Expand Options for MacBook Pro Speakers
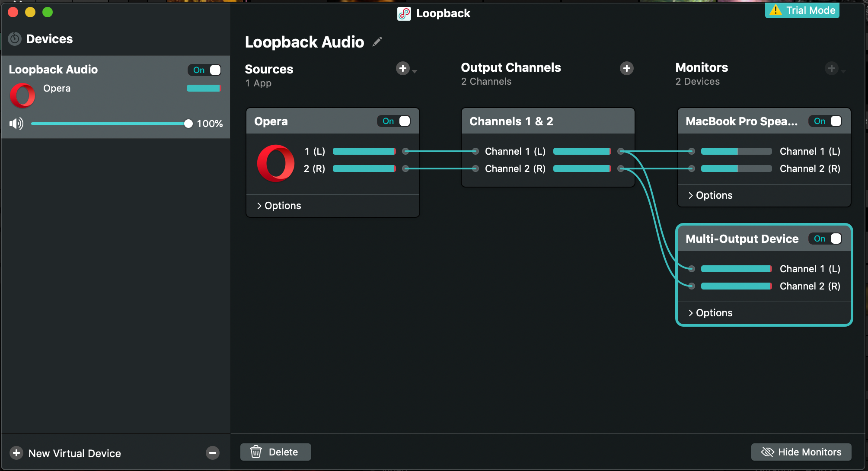868x471 pixels. (x=710, y=195)
